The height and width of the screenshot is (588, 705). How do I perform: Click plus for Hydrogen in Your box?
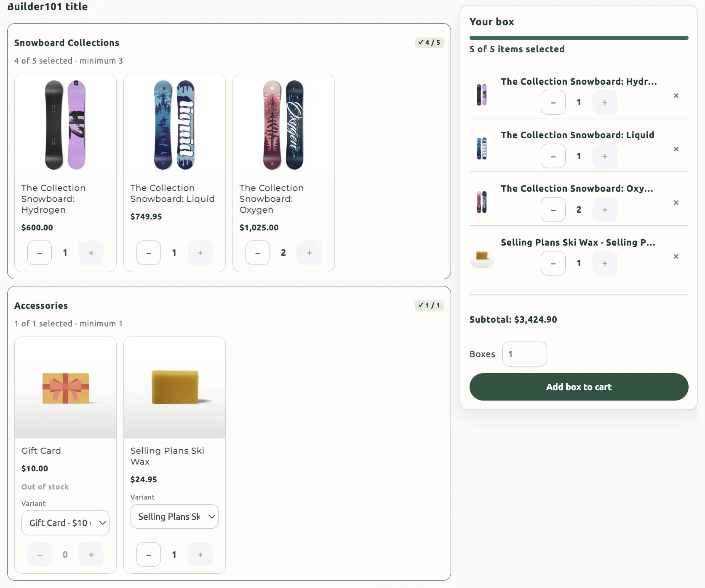(604, 102)
